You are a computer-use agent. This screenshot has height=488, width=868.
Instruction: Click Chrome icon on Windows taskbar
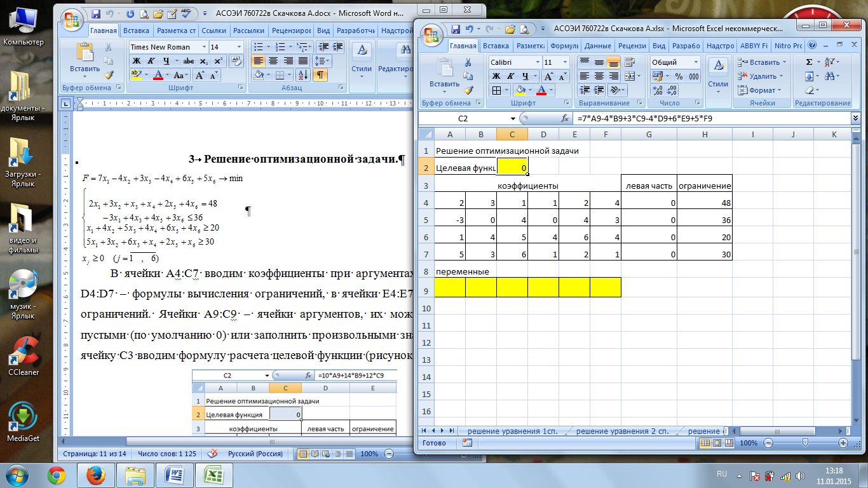(57, 475)
